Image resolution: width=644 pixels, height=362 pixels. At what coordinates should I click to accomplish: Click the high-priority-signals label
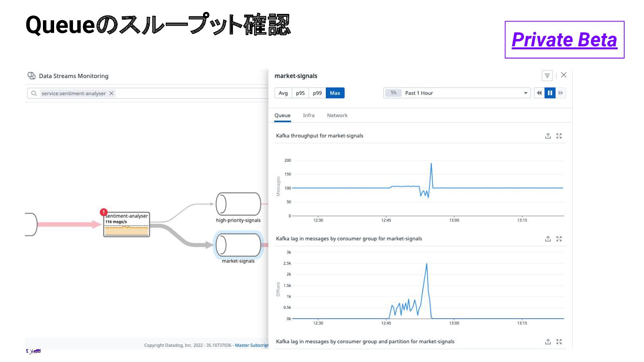point(238,220)
